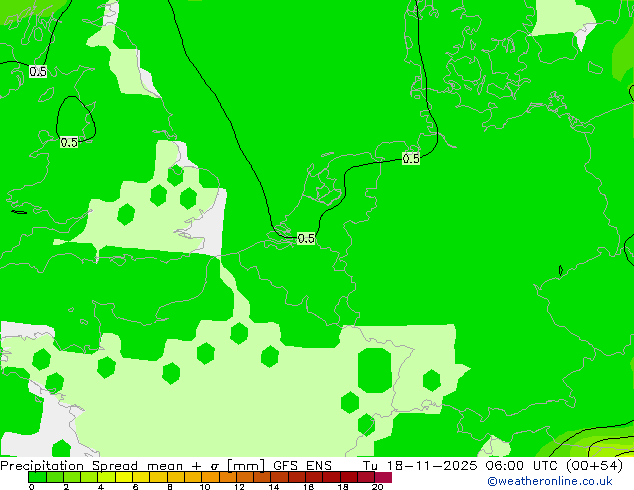Click the 'GFS ENS' model label
This screenshot has width=634, height=490.
(302, 466)
